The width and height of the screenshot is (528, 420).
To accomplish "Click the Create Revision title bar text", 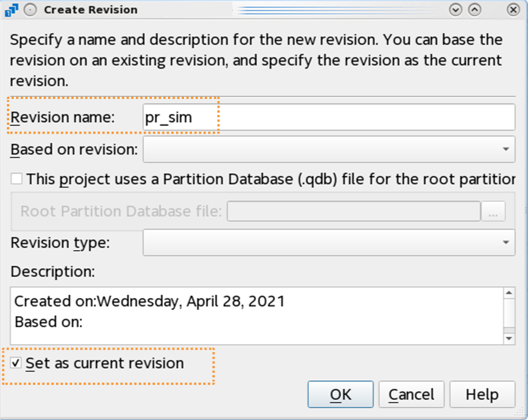I will pos(91,10).
